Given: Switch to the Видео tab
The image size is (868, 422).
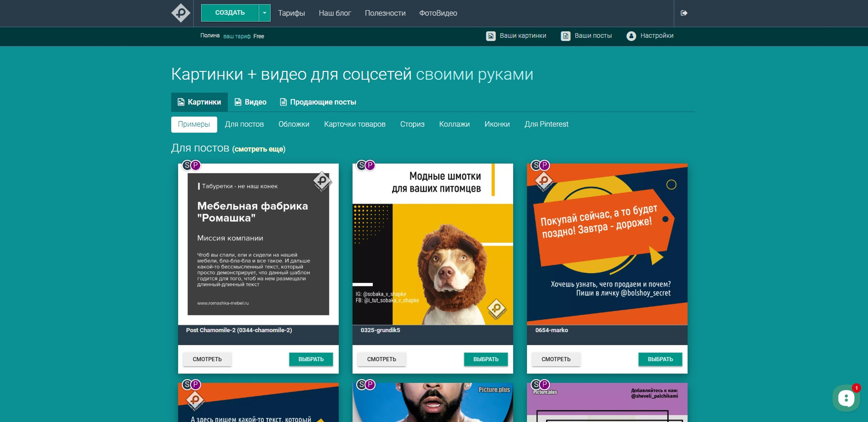Looking at the screenshot, I should click(x=251, y=102).
